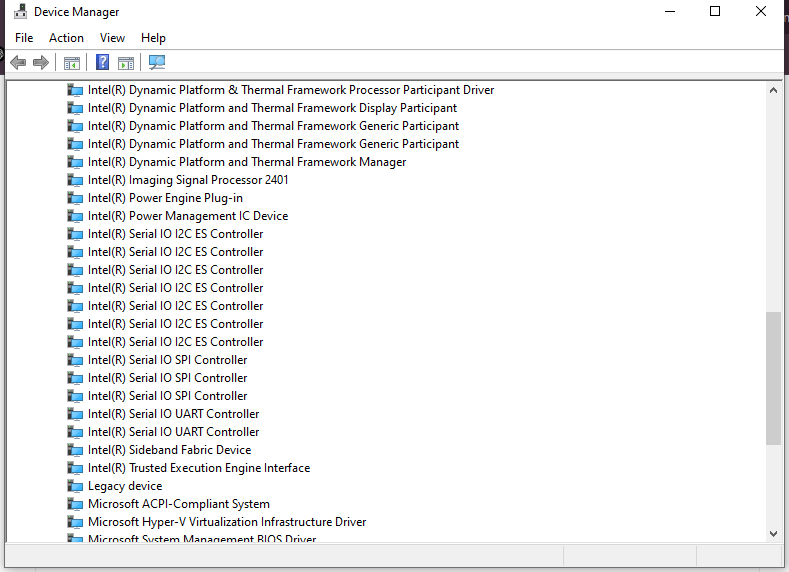The image size is (789, 572).
Task: Open the Help toolbar icon
Action: pyautogui.click(x=103, y=62)
